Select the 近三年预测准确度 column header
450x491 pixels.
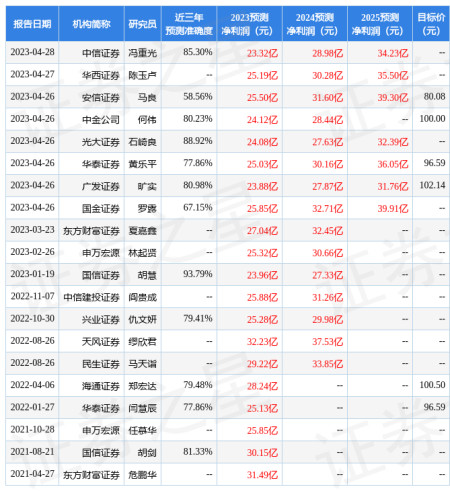pos(189,24)
